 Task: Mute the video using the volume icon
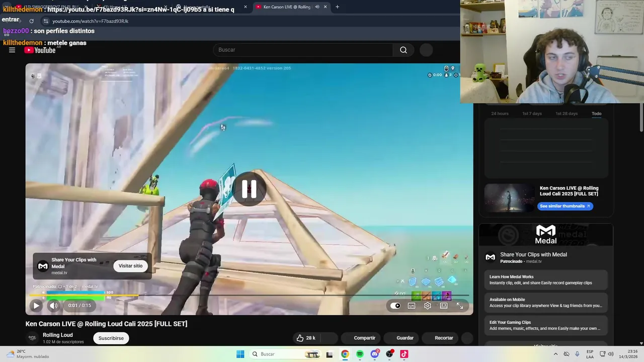click(53, 305)
